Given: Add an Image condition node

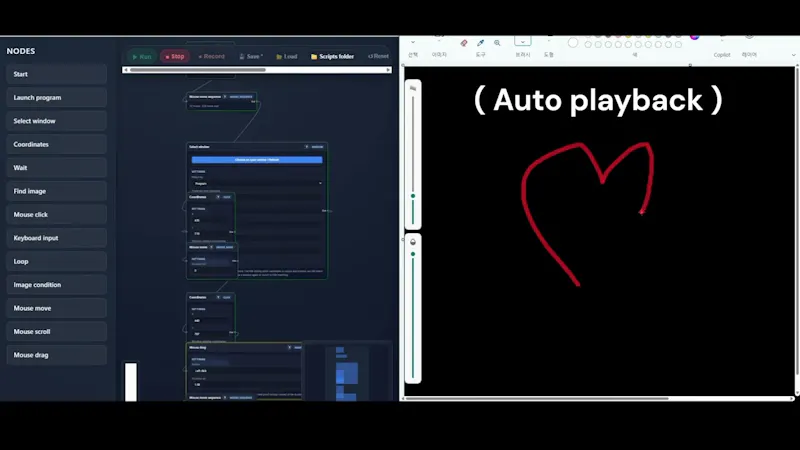Looking at the screenshot, I should coord(57,285).
